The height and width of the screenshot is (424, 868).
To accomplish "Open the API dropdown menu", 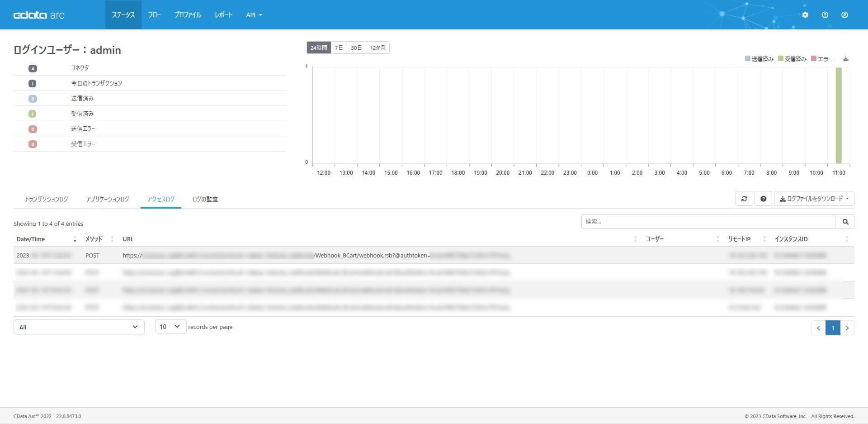I will (x=254, y=15).
